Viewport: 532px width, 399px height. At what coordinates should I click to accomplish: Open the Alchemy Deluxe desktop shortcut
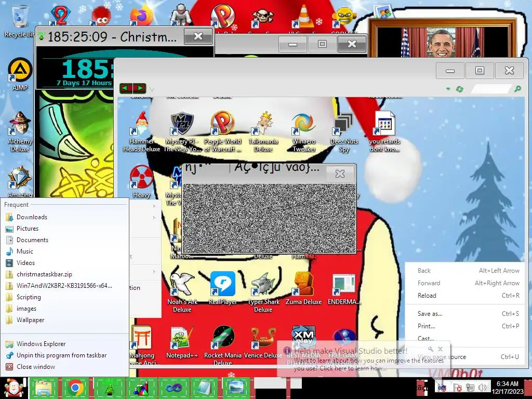coord(20,131)
